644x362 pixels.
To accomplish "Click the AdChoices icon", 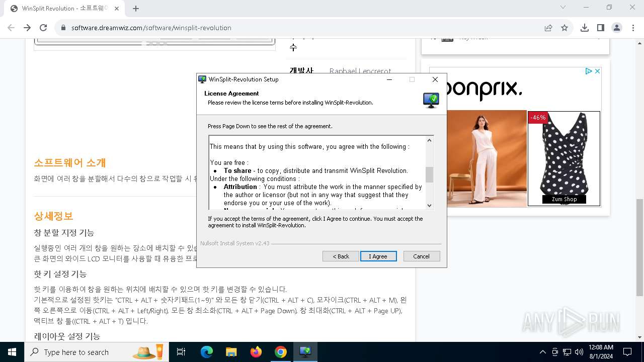I will [x=589, y=71].
